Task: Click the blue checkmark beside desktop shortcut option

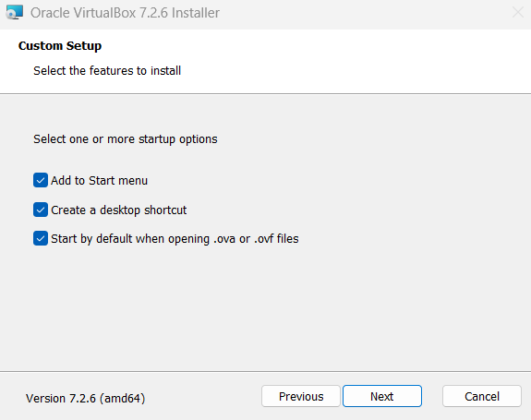Action: coord(41,210)
